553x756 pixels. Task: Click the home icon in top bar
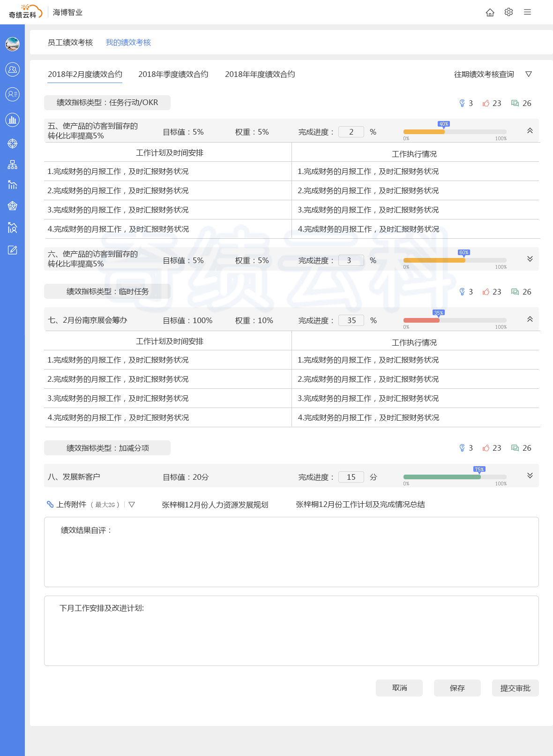(x=490, y=13)
